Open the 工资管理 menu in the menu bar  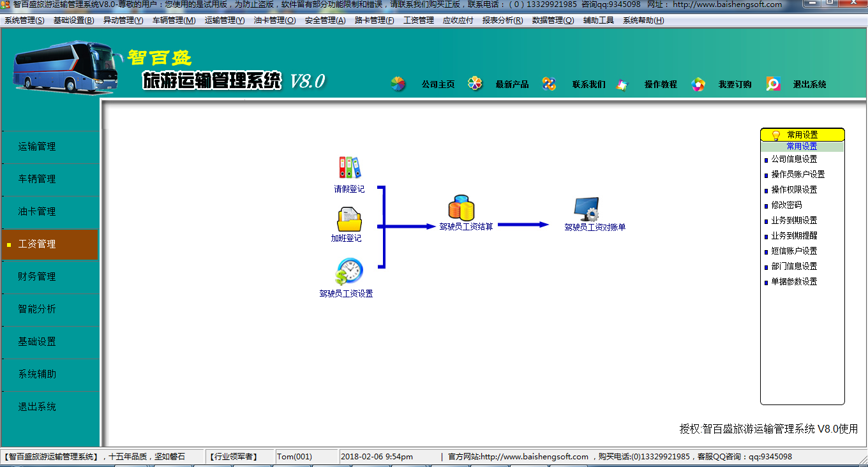click(419, 20)
